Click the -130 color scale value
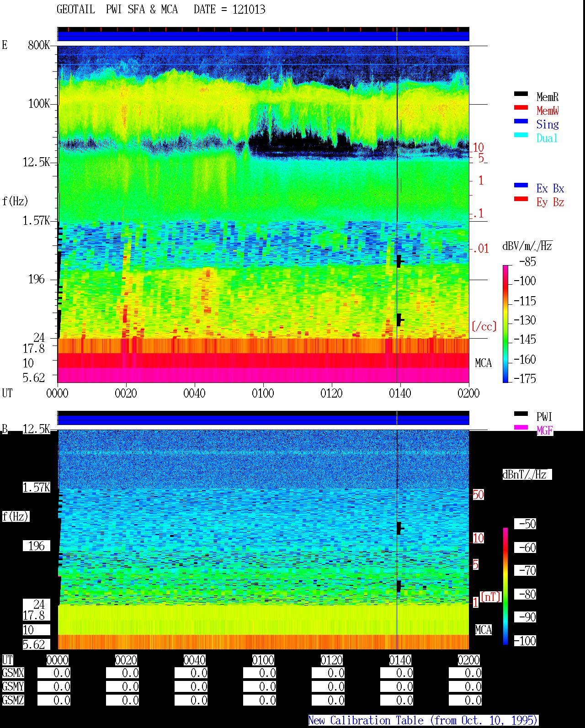The height and width of the screenshot is (728, 585). pyautogui.click(x=525, y=320)
